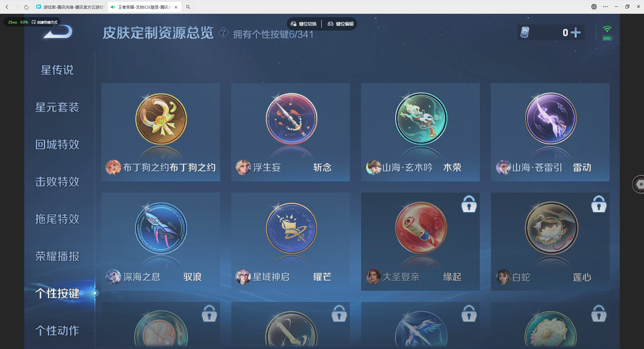The width and height of the screenshot is (644, 349).
Task: Click the game back arrow icon
Action: (58, 32)
